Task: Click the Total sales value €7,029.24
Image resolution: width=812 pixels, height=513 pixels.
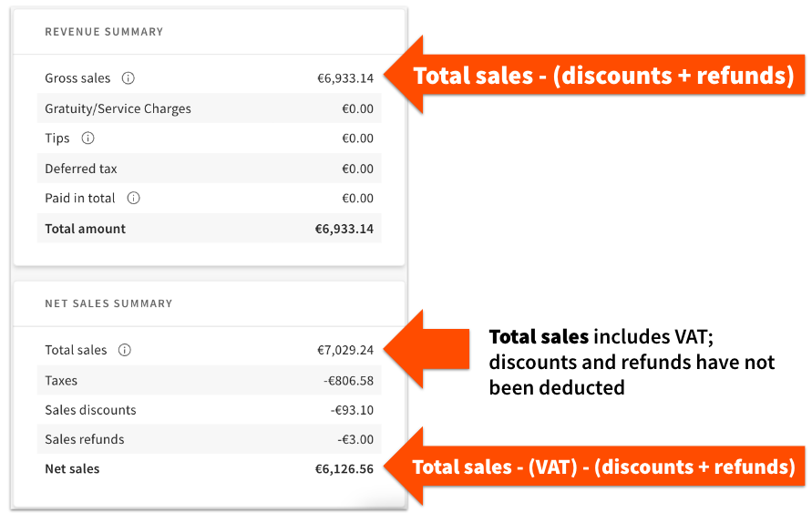Action: pos(344,350)
